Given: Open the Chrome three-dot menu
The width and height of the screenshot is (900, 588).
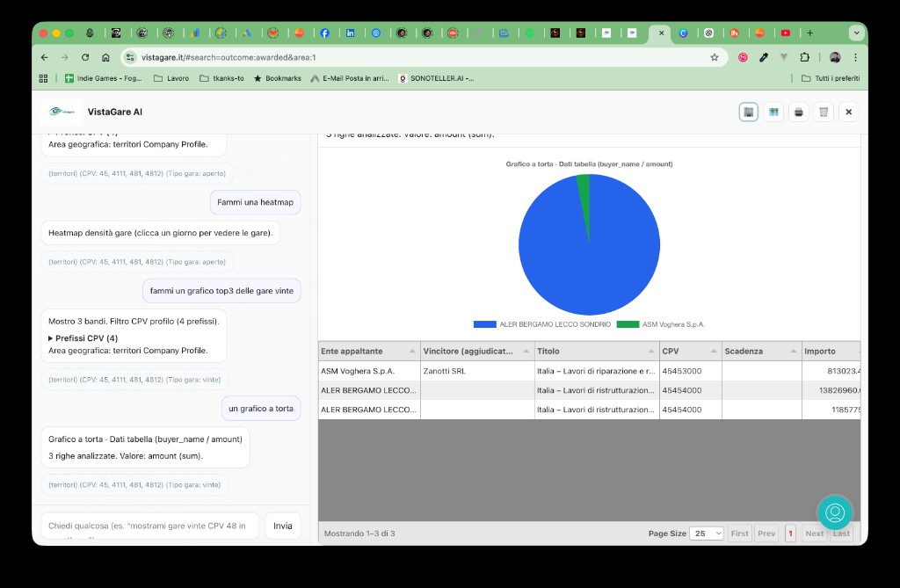Looking at the screenshot, I should [x=855, y=57].
